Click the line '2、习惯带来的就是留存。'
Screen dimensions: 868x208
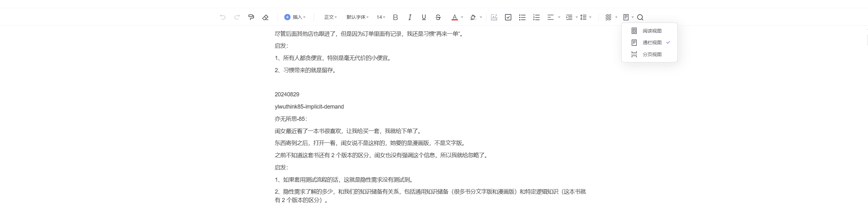pyautogui.click(x=306, y=70)
